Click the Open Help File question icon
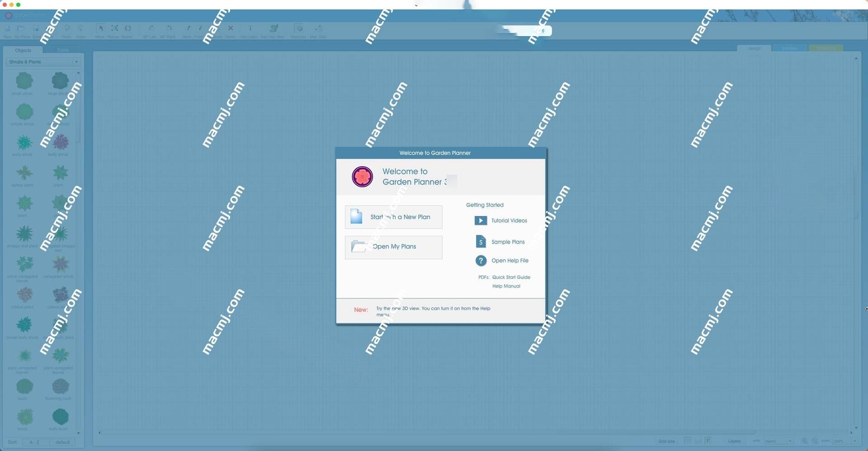Screen dimensions: 868x451 (x=481, y=261)
